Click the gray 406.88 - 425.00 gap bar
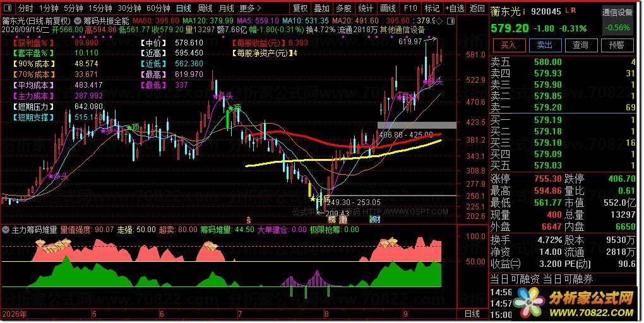The height and width of the screenshot is (323, 644). [417, 125]
